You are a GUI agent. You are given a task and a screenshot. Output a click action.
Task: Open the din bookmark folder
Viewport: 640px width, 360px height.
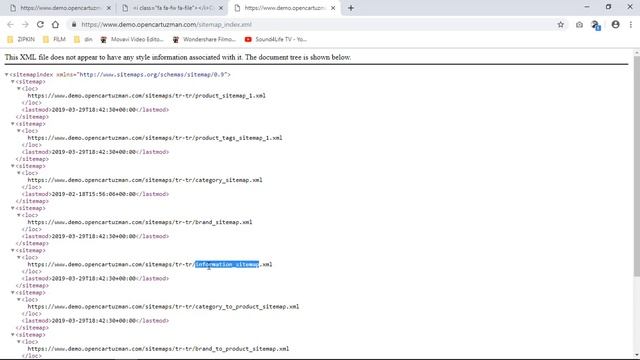(84, 39)
